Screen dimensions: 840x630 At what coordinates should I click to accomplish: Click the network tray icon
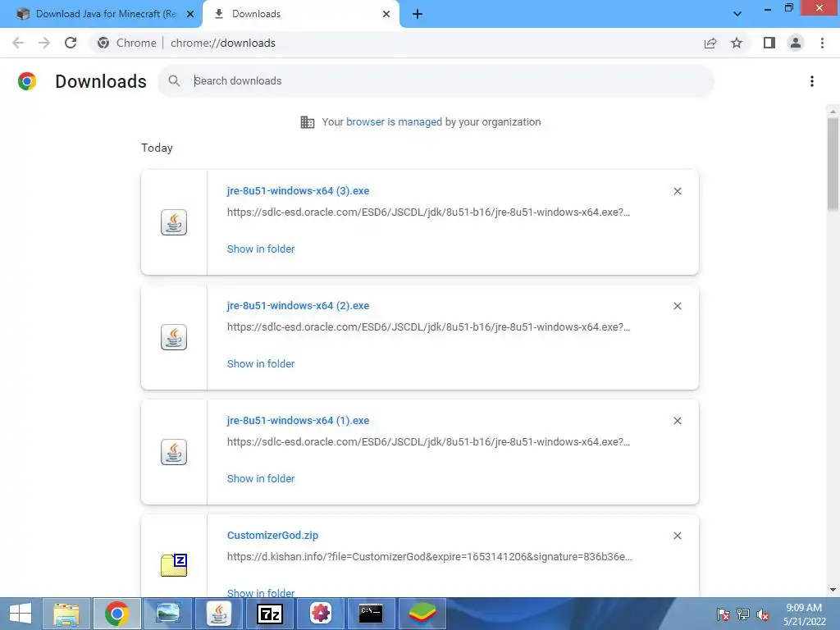pos(742,614)
